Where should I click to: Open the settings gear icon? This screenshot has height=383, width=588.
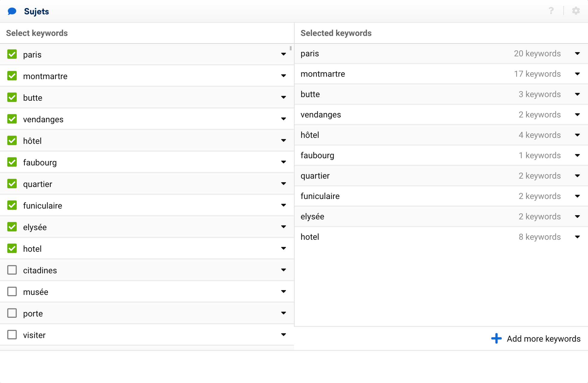click(x=576, y=11)
